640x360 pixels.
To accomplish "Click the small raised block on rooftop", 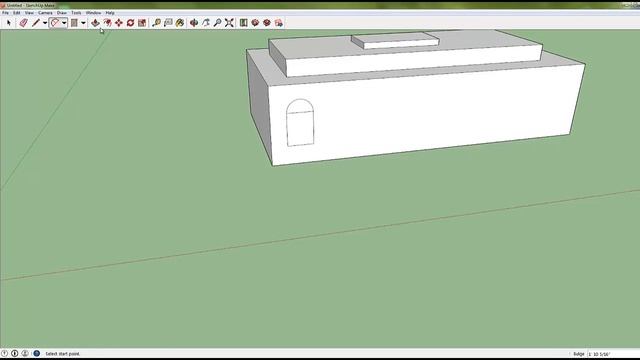I will (x=395, y=41).
